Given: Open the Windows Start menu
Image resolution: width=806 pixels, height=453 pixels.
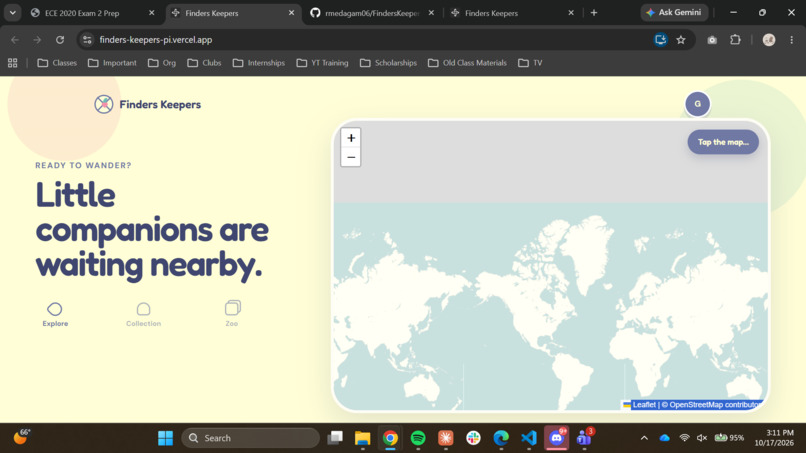Looking at the screenshot, I should point(166,438).
